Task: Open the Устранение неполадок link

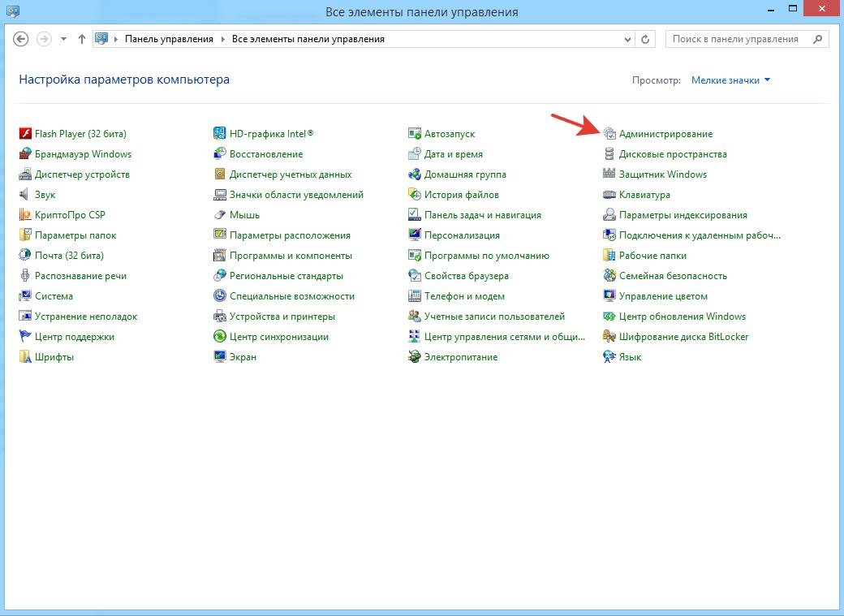Action: coord(86,317)
